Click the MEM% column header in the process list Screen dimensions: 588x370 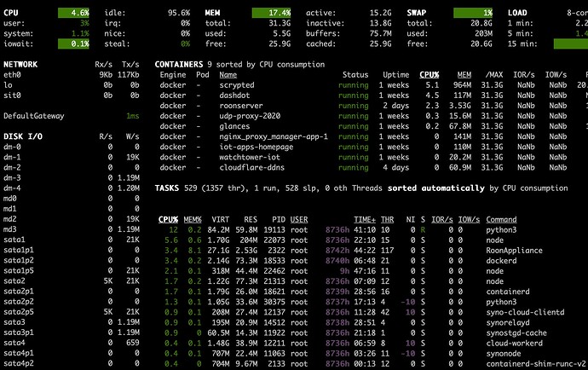point(193,219)
